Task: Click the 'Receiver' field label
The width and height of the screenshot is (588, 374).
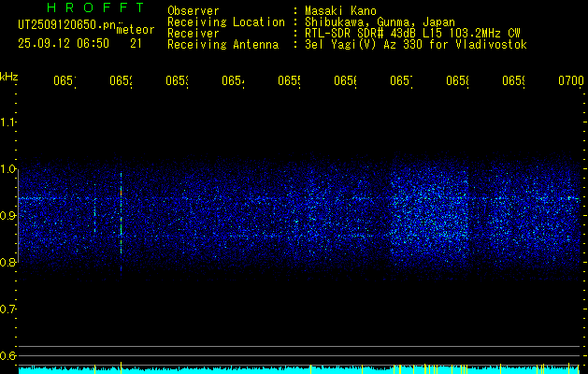Action: 194,34
